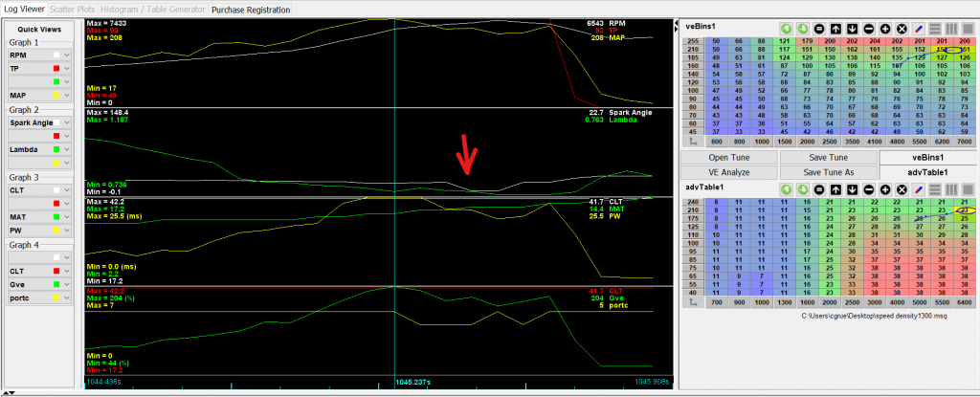Click the VE Analyze button
This screenshot has height=397, width=980.
point(728,172)
